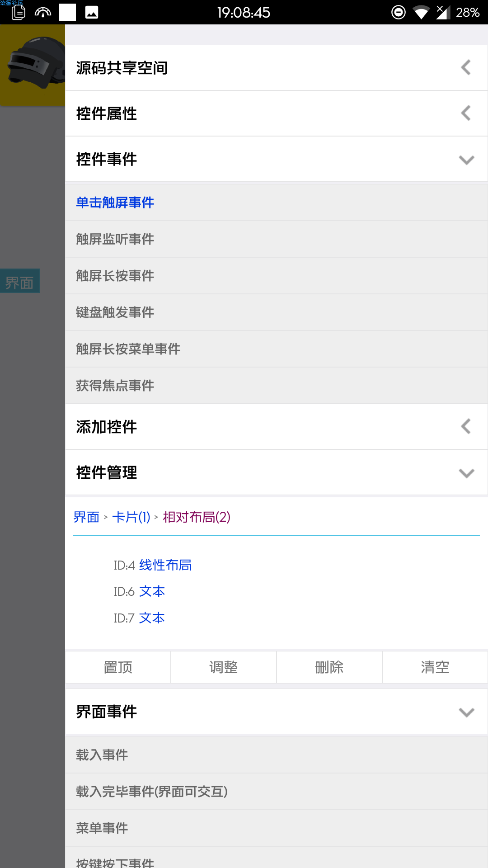Select 键盘触发事件 item

[277, 312]
